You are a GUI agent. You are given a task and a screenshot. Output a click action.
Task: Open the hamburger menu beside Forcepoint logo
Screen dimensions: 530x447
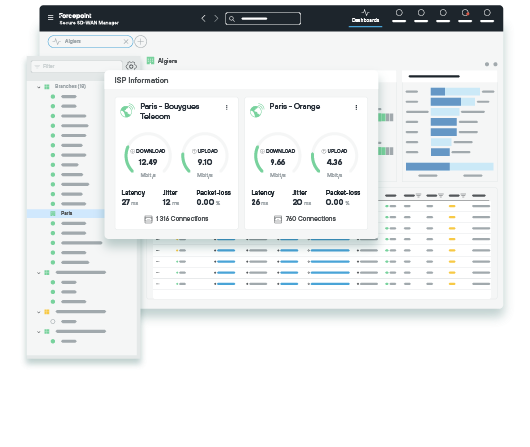pyautogui.click(x=50, y=17)
